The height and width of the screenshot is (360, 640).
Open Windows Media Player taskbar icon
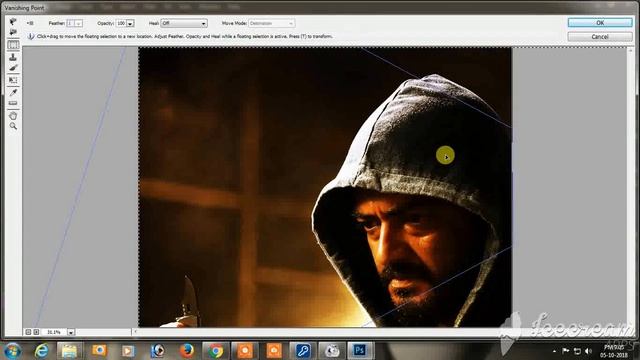pos(128,351)
